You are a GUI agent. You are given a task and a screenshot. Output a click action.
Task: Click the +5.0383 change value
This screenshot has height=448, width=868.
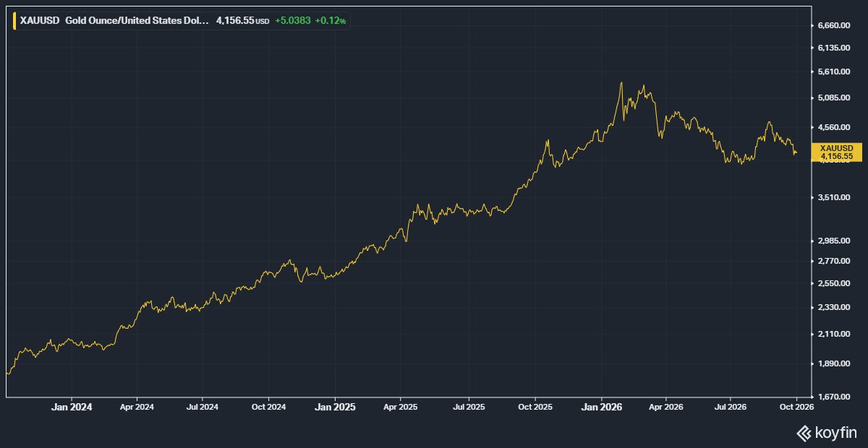pos(293,21)
